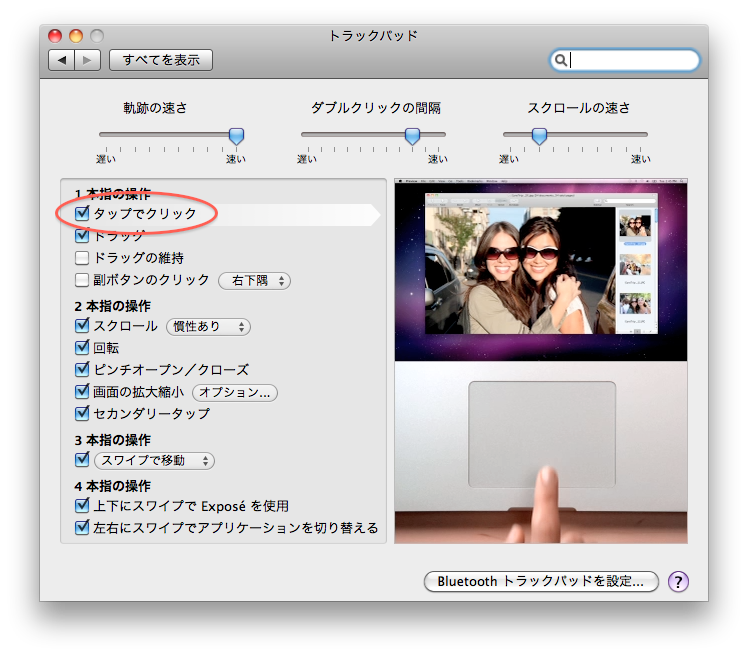
Task: Click the forward navigation arrow
Action: (x=87, y=60)
